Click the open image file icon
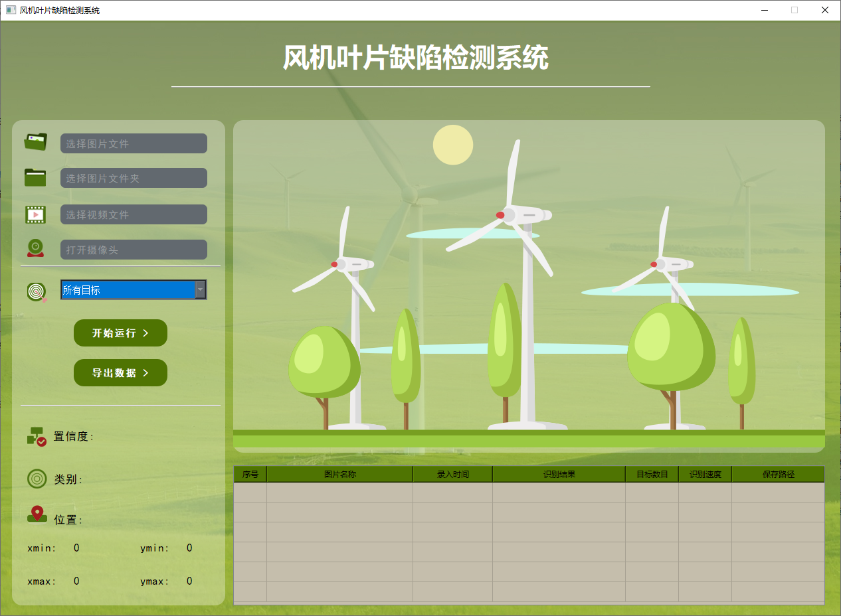841x616 pixels. click(x=35, y=141)
